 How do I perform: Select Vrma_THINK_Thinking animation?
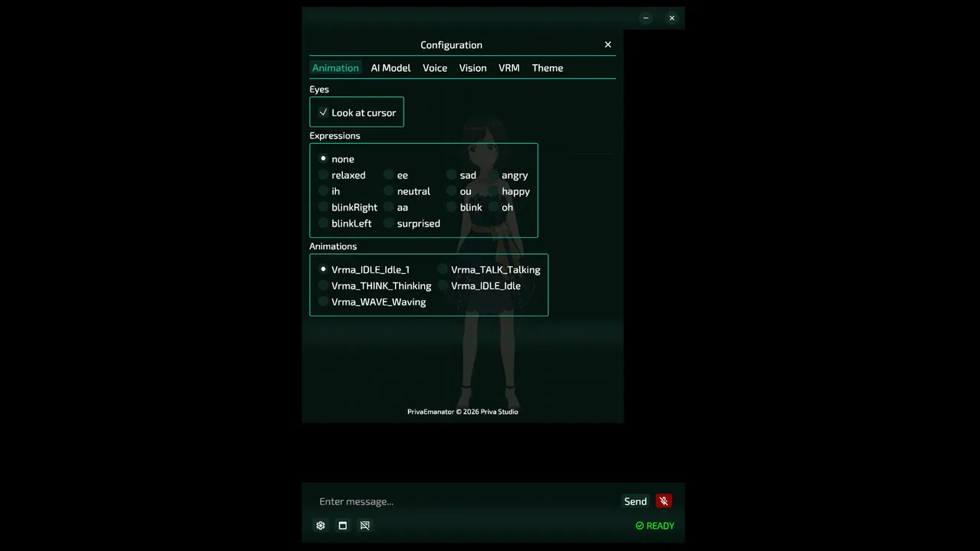pyautogui.click(x=323, y=285)
